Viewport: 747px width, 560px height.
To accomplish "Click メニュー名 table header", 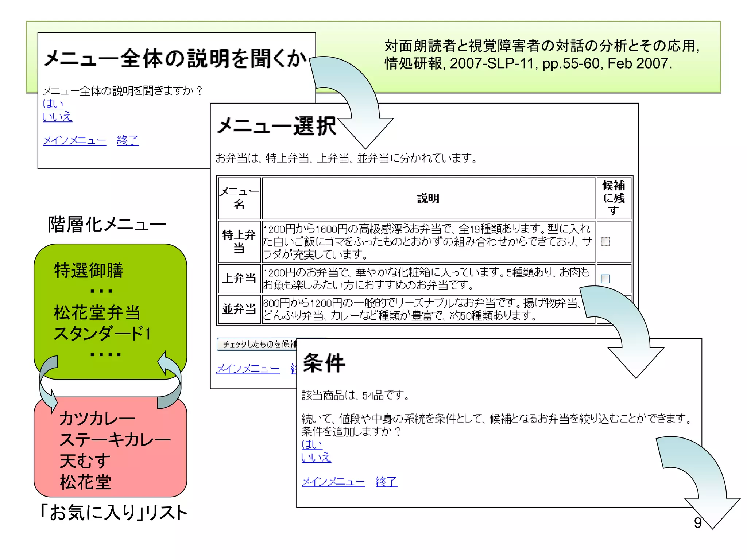I will click(x=239, y=198).
